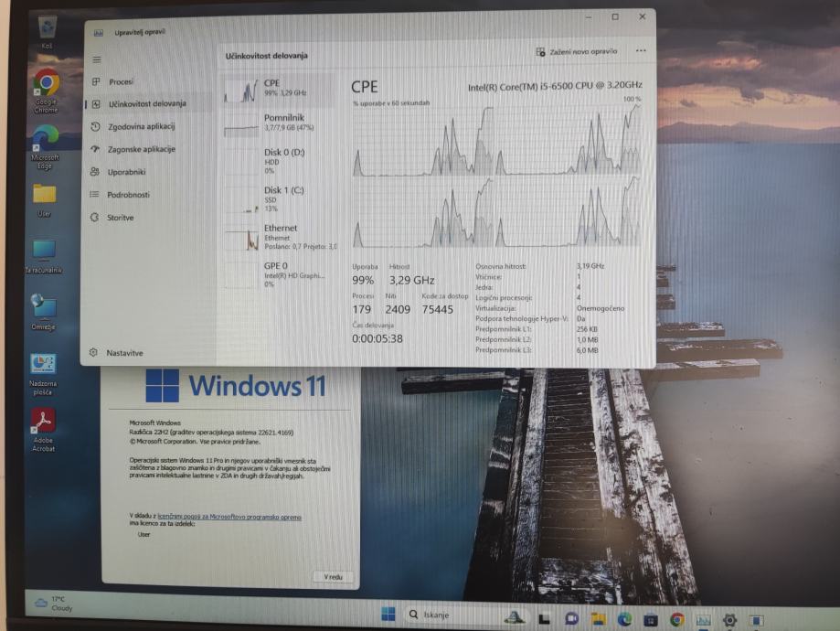Click the 3,29 GHz speed value
This screenshot has height=631, width=840.
click(411, 281)
